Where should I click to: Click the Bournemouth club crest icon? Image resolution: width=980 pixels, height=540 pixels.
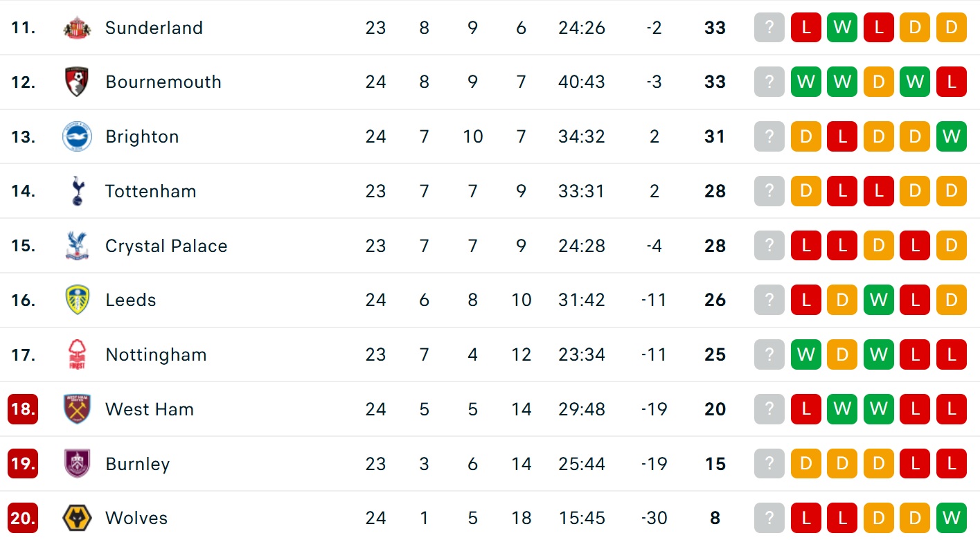pos(77,82)
